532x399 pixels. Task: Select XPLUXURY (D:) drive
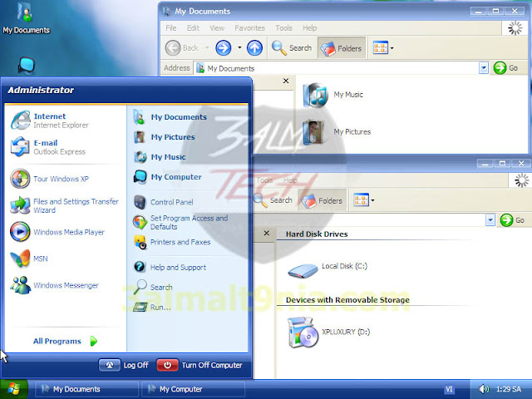point(329,332)
